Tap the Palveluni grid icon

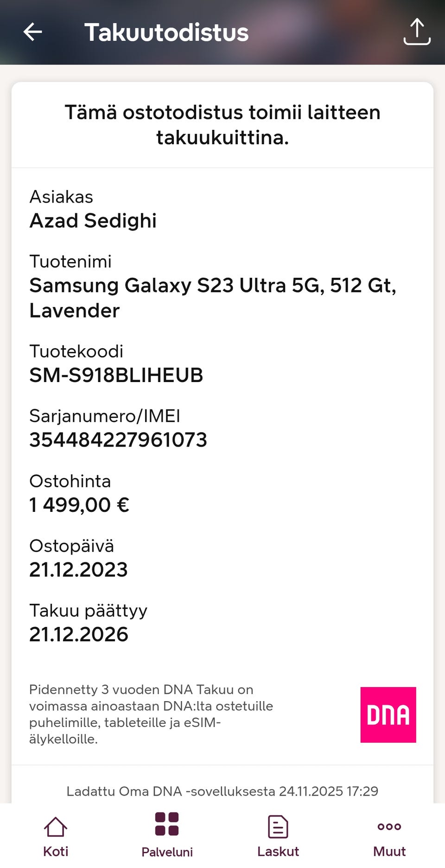[167, 824]
